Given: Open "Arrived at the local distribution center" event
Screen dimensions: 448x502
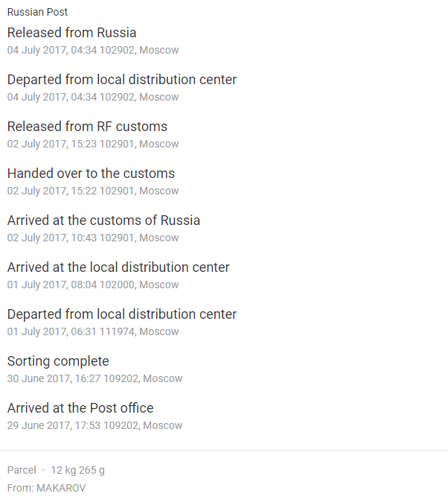Looking at the screenshot, I should click(118, 267).
